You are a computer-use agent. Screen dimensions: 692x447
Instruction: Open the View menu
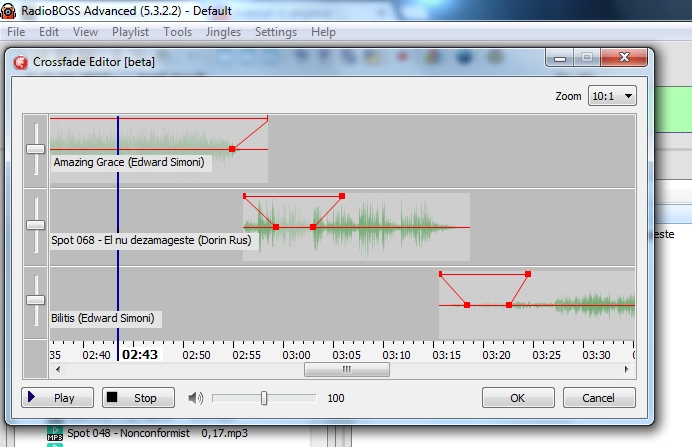[85, 32]
